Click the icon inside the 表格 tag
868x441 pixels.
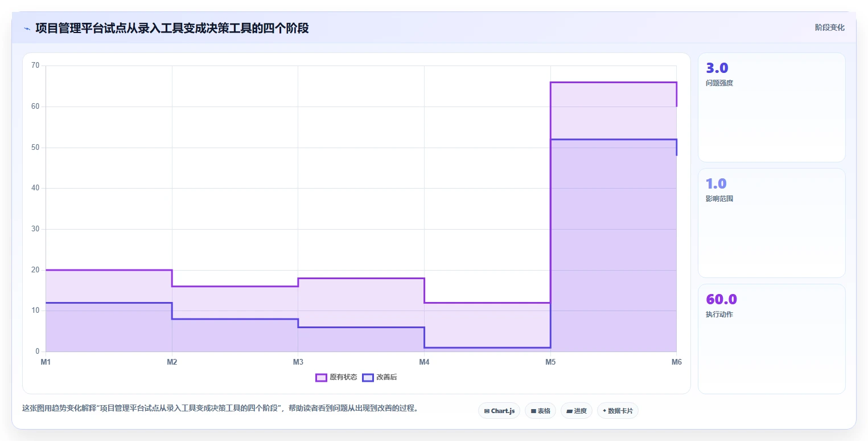(533, 411)
